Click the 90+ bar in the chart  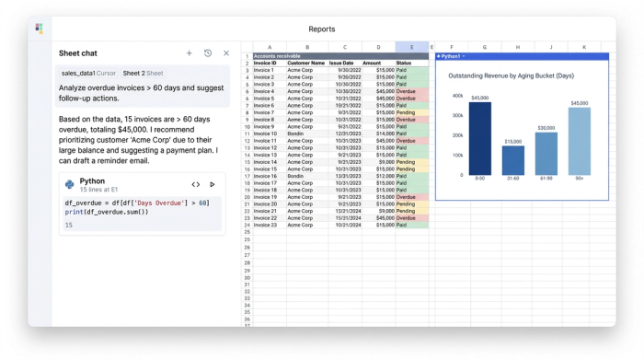(x=580, y=142)
